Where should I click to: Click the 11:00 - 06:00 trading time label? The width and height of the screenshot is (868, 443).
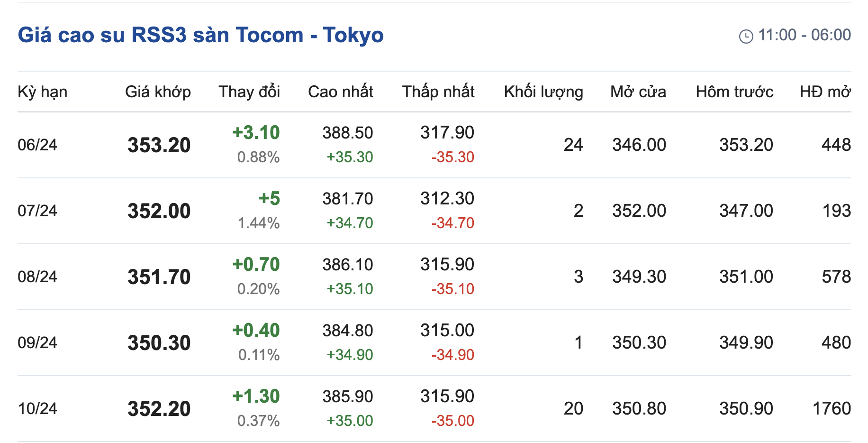pos(804,35)
